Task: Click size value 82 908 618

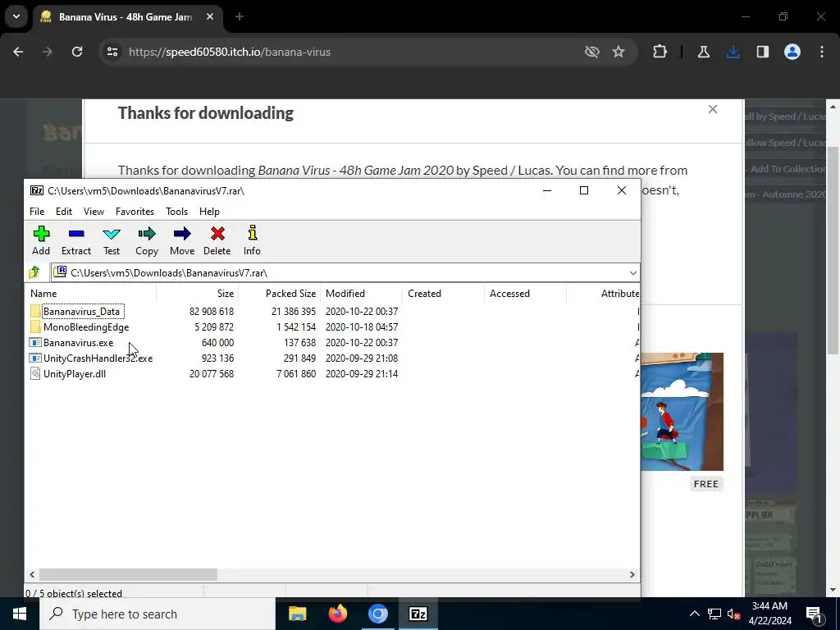Action: click(212, 311)
